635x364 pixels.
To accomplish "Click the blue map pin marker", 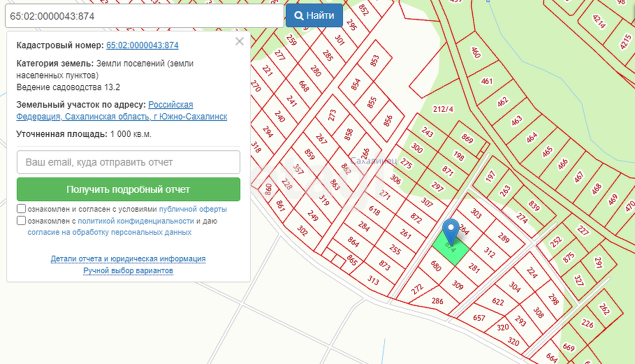I will (451, 229).
